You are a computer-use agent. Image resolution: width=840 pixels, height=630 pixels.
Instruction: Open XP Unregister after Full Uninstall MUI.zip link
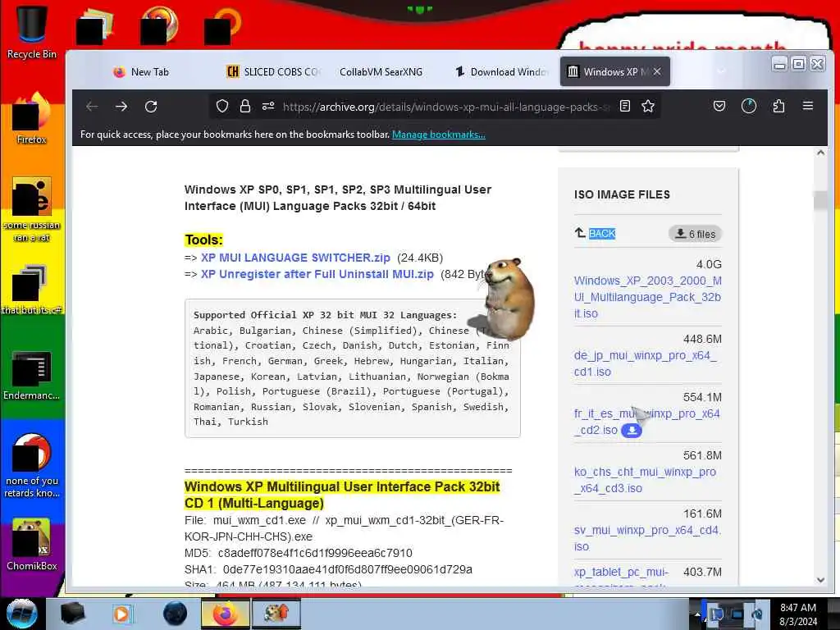(x=317, y=274)
